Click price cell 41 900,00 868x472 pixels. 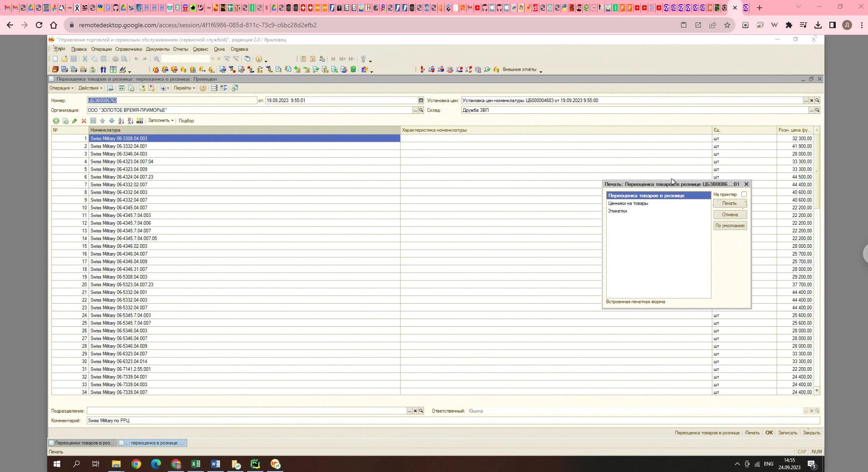[795, 146]
